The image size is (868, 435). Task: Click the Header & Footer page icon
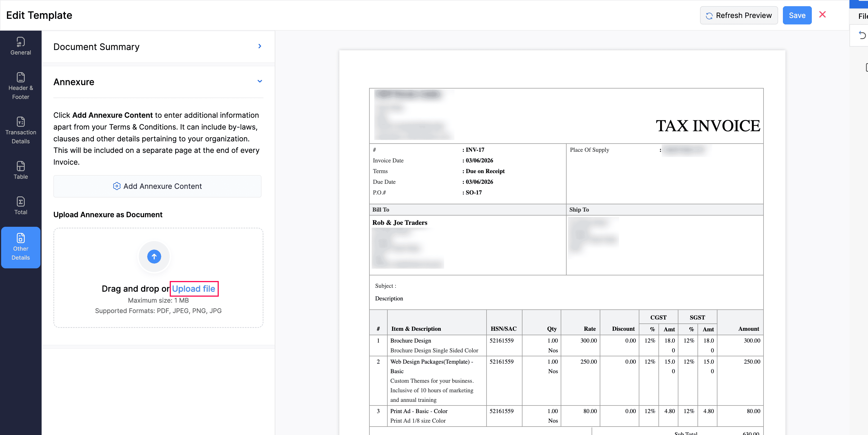[21, 77]
